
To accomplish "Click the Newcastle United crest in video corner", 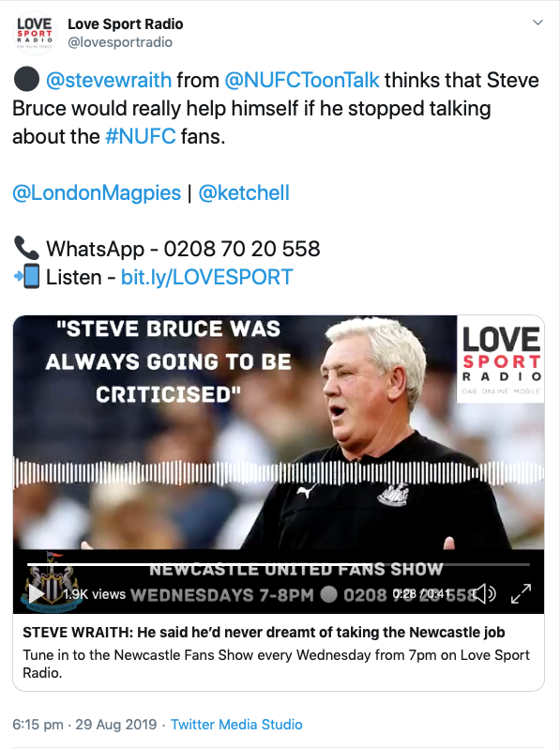I will (x=49, y=581).
